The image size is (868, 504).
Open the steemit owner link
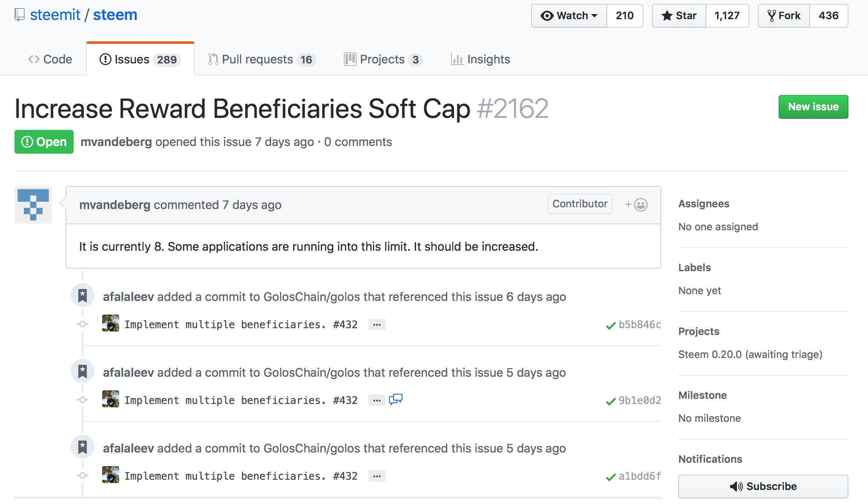[55, 15]
